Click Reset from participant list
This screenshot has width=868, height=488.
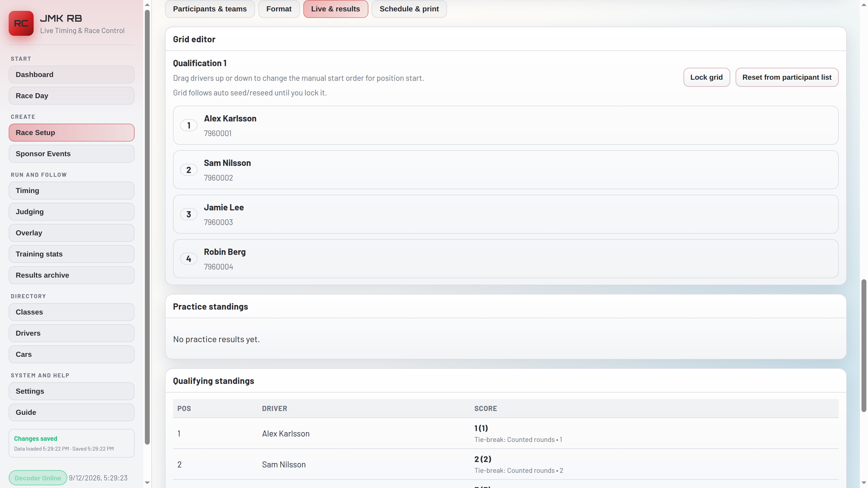click(787, 77)
